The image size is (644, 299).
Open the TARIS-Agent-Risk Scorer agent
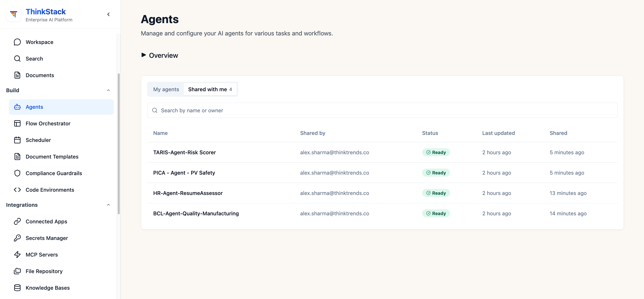[x=184, y=152]
